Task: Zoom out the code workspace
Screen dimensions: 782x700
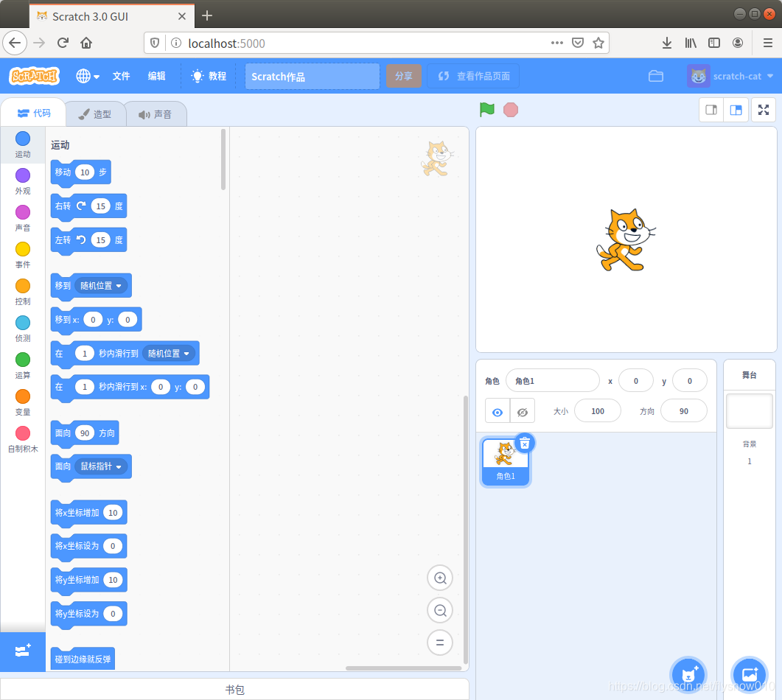Action: 440,610
